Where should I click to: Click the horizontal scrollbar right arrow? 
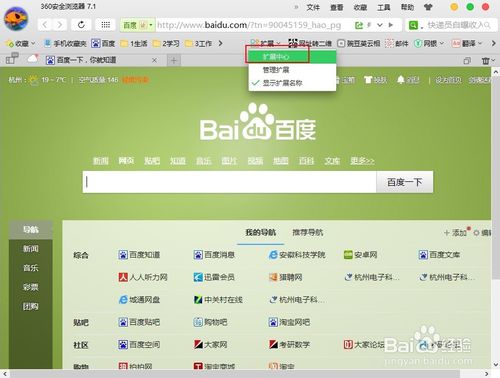click(487, 374)
